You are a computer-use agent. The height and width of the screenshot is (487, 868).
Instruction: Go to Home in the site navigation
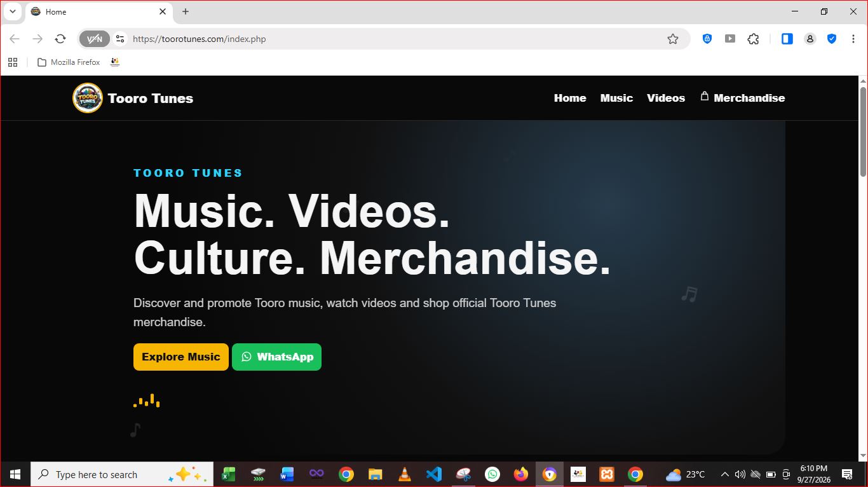pos(570,98)
